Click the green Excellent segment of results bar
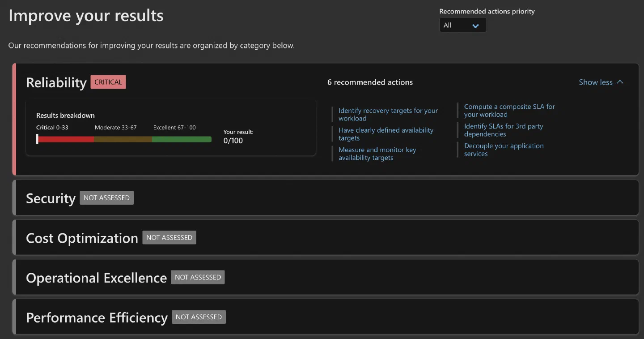Viewport: 644px width, 339px height. 182,139
